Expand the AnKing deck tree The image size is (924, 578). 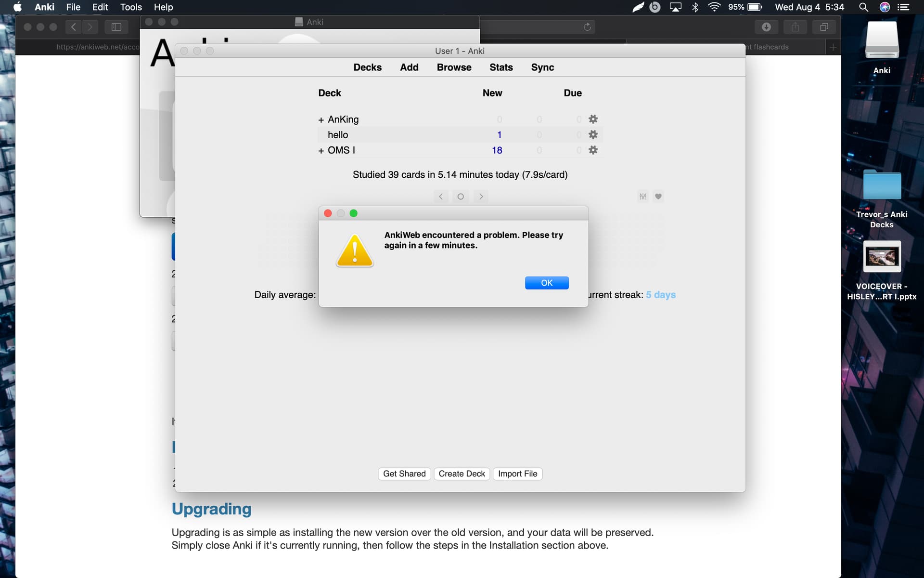coord(321,119)
